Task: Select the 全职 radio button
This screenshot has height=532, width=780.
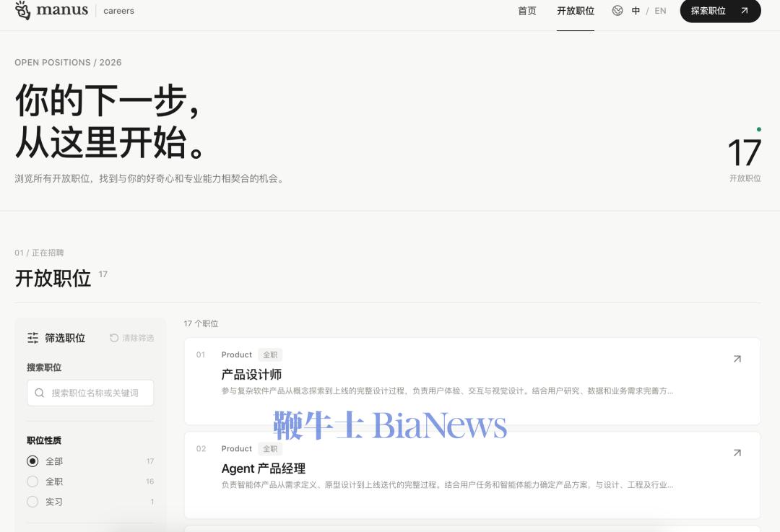Action: [x=32, y=481]
